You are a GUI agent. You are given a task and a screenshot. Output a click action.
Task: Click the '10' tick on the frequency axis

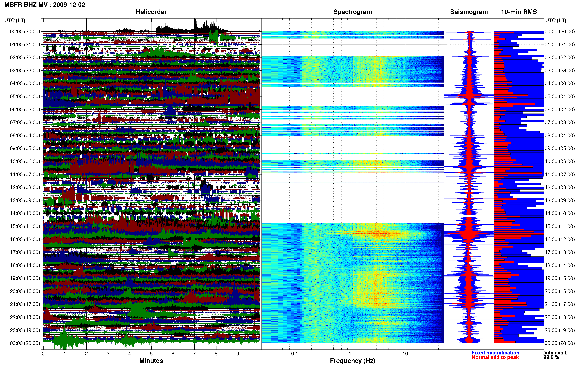(405, 354)
